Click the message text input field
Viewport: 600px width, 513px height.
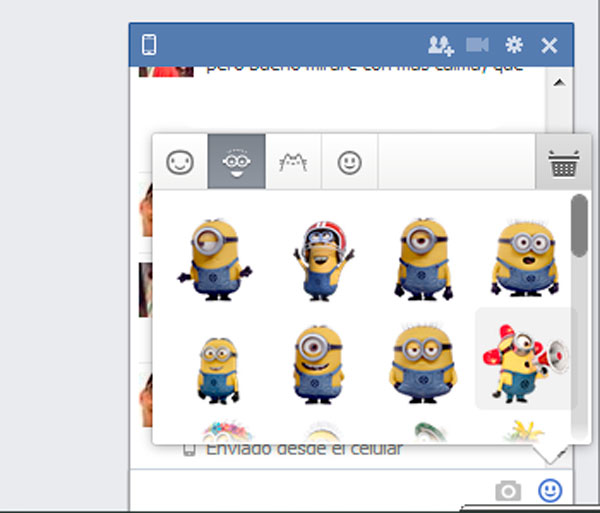(310, 490)
